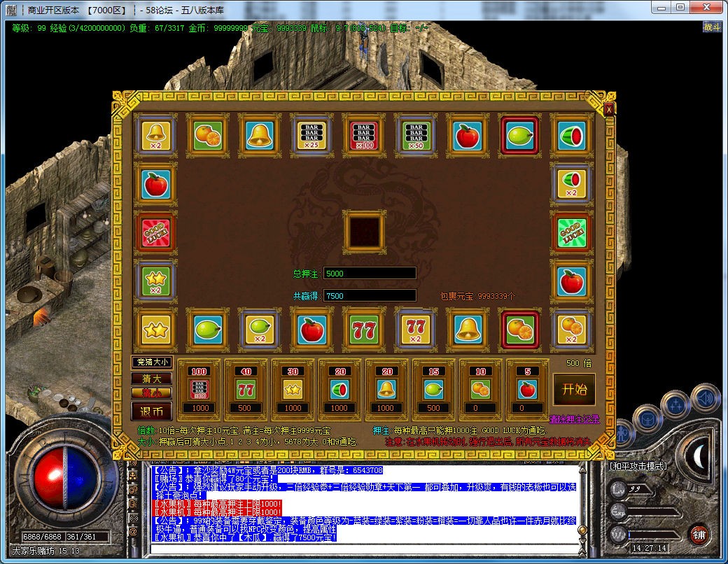Click the 清除押注记录 clear bets link
This screenshot has width=728, height=564.
pos(574,419)
